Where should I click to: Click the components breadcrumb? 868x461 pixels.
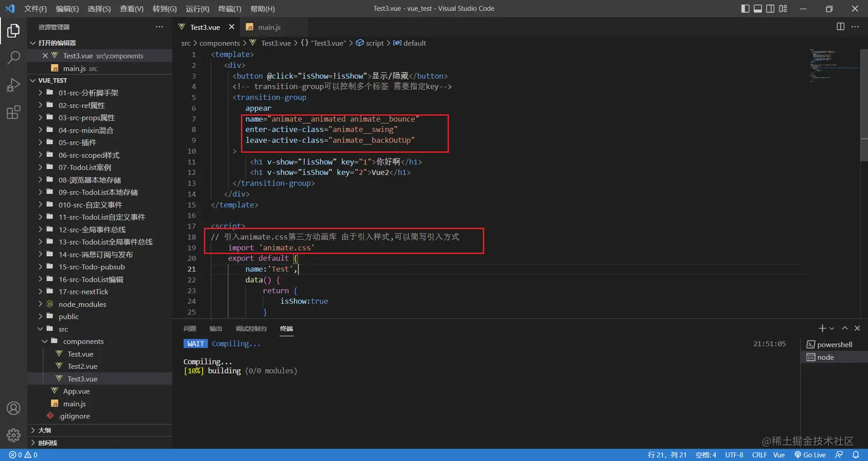pos(219,43)
